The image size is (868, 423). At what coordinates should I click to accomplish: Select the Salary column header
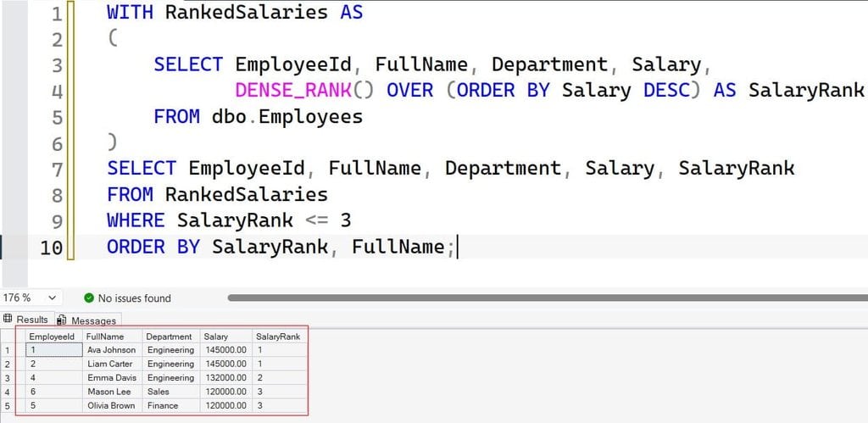click(225, 336)
